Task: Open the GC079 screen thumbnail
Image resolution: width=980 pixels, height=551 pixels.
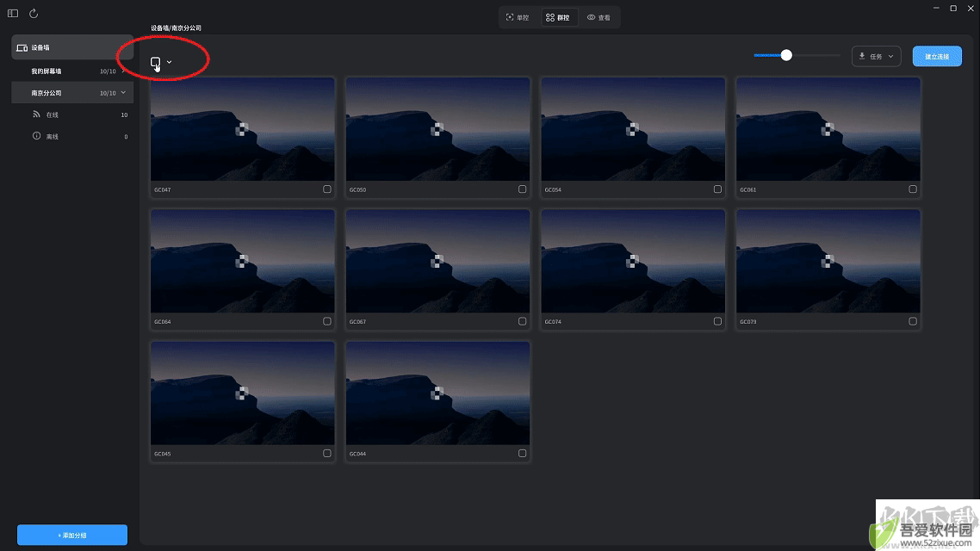Action: point(828,261)
